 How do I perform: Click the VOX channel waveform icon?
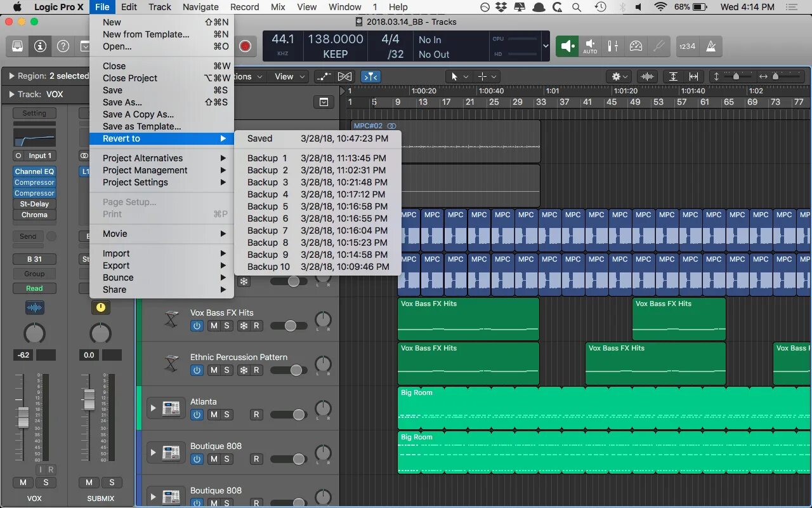34,308
